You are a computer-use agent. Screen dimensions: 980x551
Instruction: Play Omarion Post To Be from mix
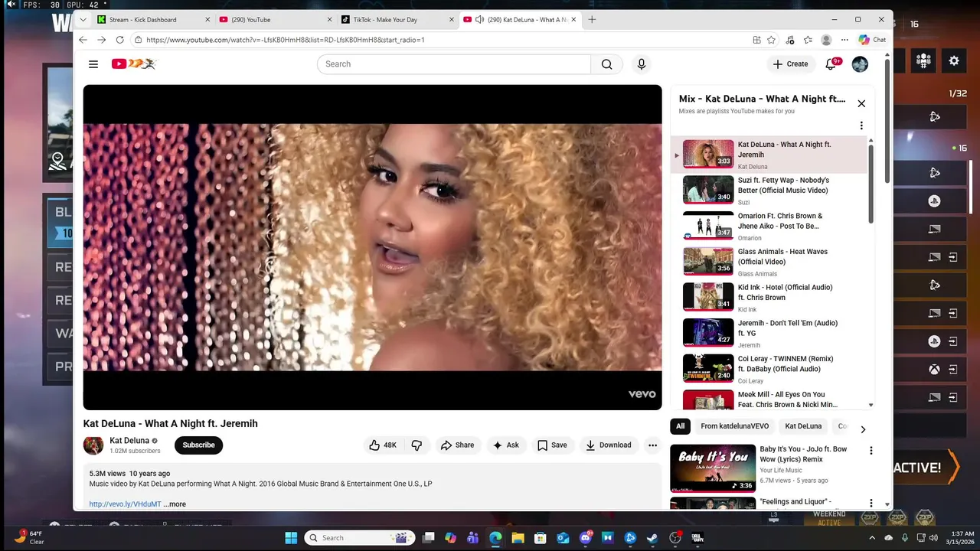coord(769,227)
